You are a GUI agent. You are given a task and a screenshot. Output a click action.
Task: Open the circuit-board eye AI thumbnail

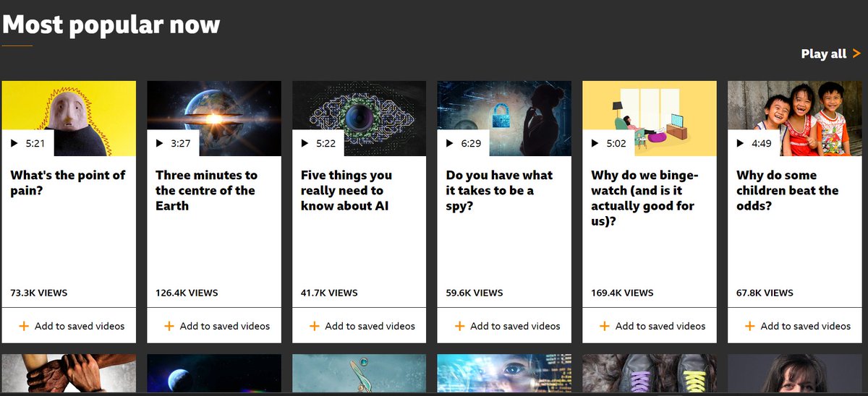[x=359, y=119]
